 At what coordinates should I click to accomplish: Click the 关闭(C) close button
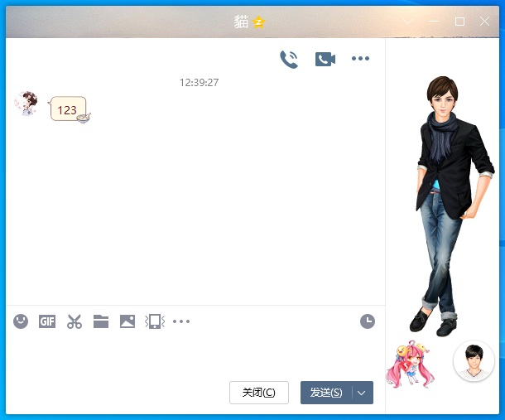click(258, 393)
